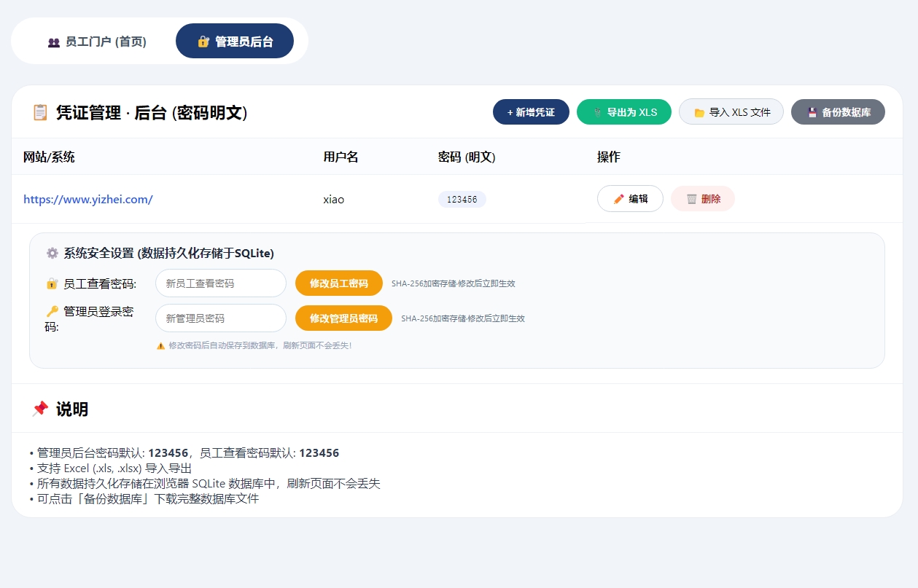Screen dimensions: 918x588
Task: Click the pencil icon in 编辑 button
Action: [x=619, y=199]
